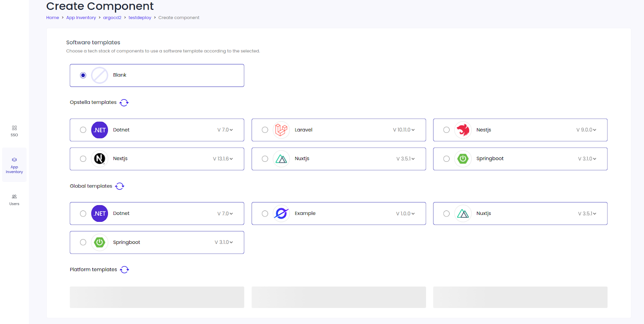Open Users section label in sidebar
Image resolution: width=644 pixels, height=324 pixels.
14,204
